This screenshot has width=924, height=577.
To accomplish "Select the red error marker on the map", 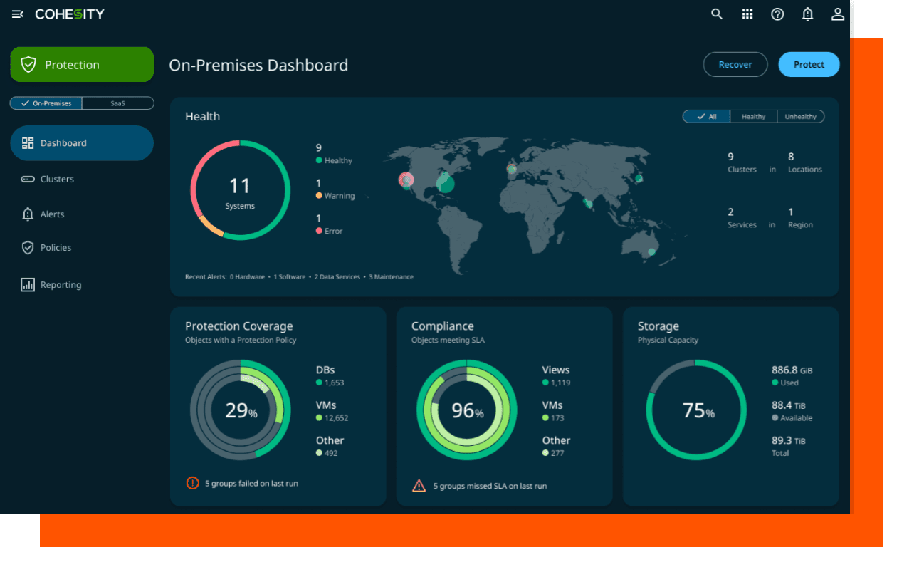I will point(406,180).
